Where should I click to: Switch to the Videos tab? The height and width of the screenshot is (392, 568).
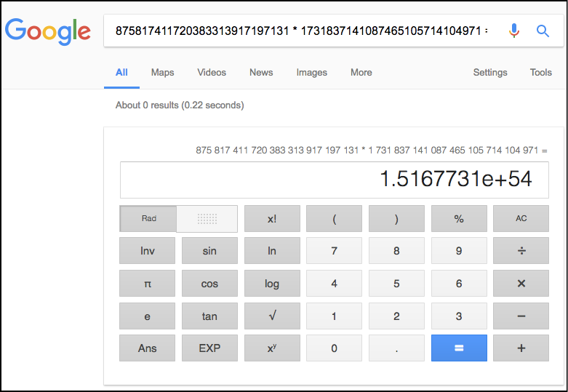point(212,73)
